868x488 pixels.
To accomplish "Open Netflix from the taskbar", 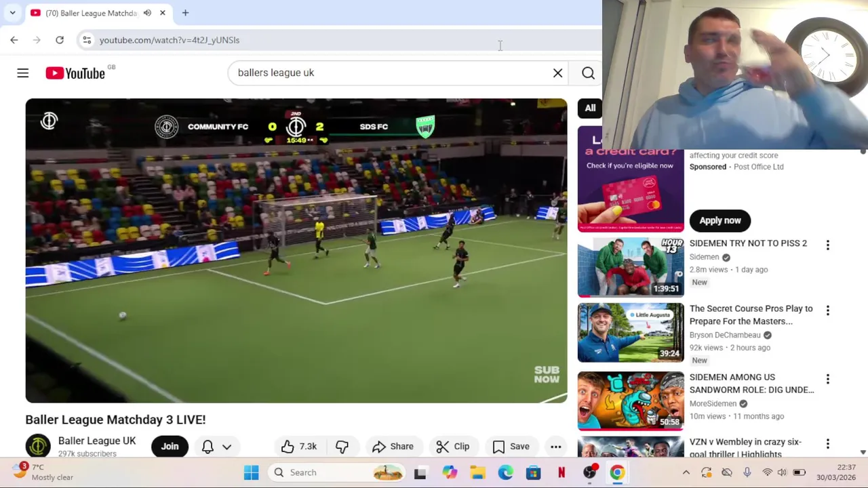I will pyautogui.click(x=561, y=472).
